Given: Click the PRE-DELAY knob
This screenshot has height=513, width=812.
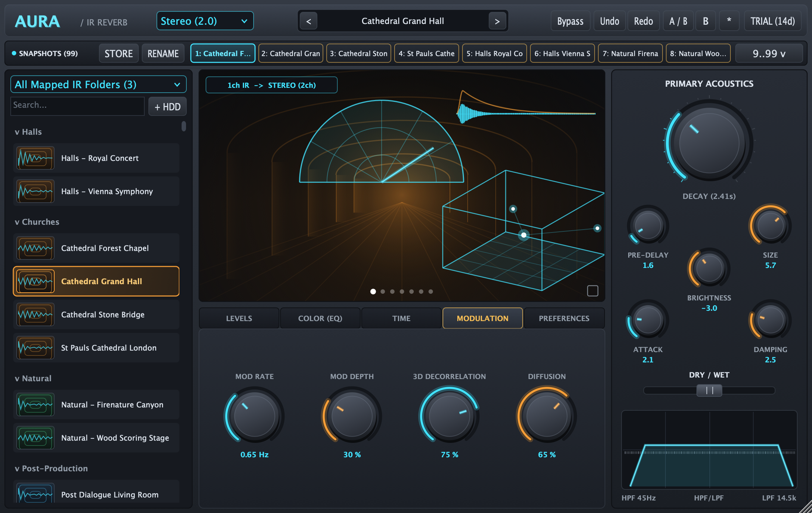Looking at the screenshot, I should pos(648,226).
